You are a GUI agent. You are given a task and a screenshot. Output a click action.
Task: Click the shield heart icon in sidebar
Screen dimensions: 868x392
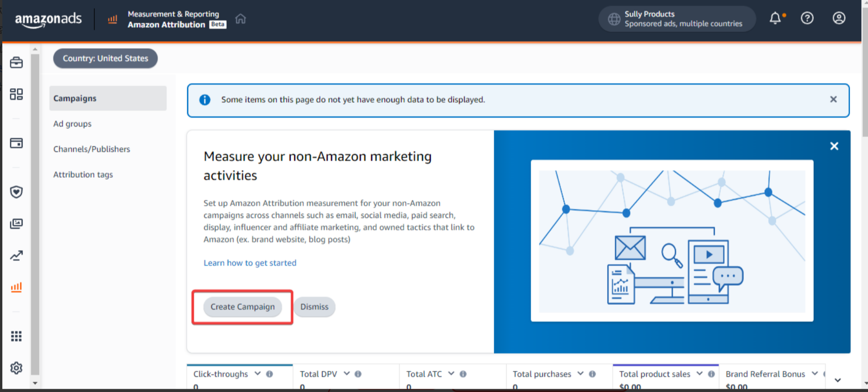click(x=17, y=192)
